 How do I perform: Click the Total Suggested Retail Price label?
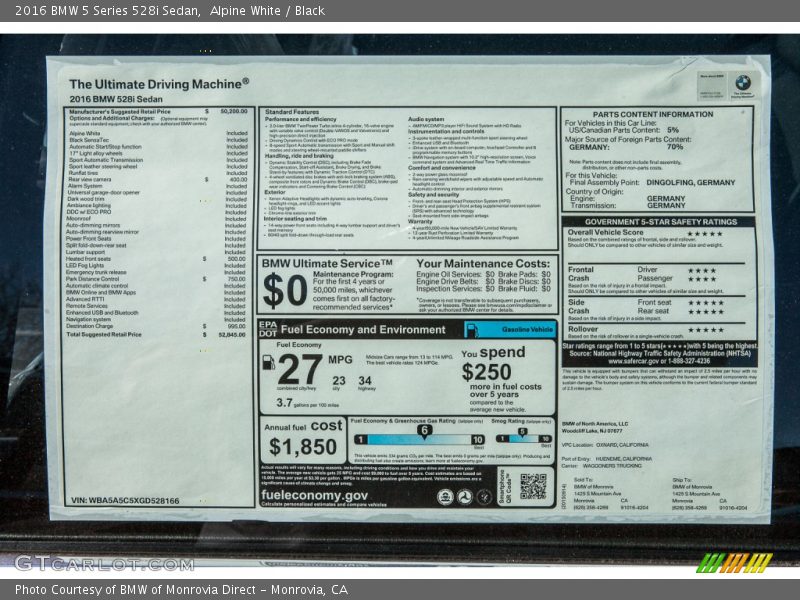[x=104, y=335]
